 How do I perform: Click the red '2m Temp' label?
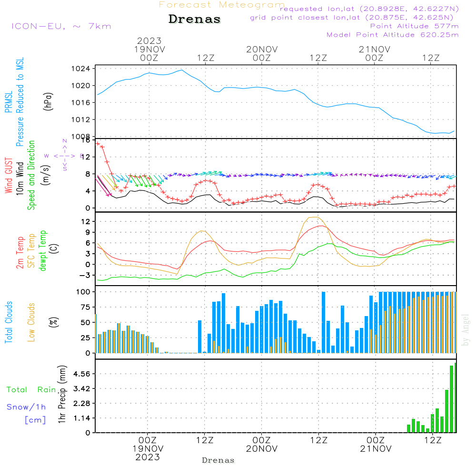[x=20, y=253]
